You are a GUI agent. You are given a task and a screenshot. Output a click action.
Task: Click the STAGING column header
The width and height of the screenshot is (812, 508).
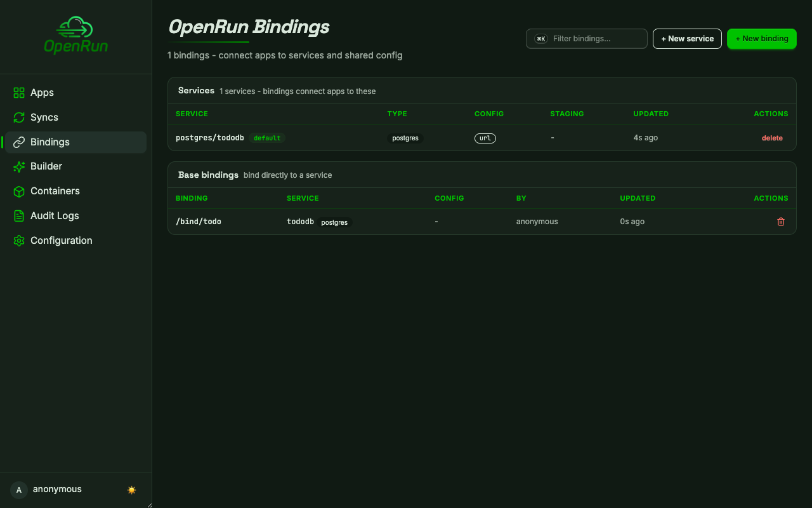567,114
